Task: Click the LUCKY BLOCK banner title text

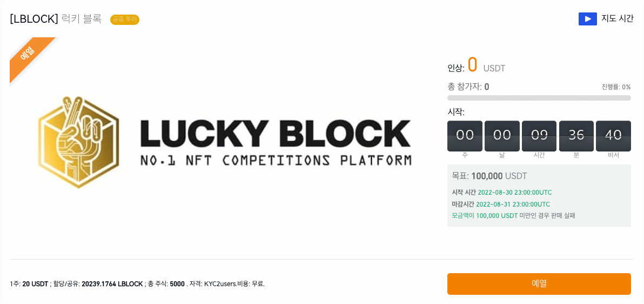Action: (x=275, y=134)
